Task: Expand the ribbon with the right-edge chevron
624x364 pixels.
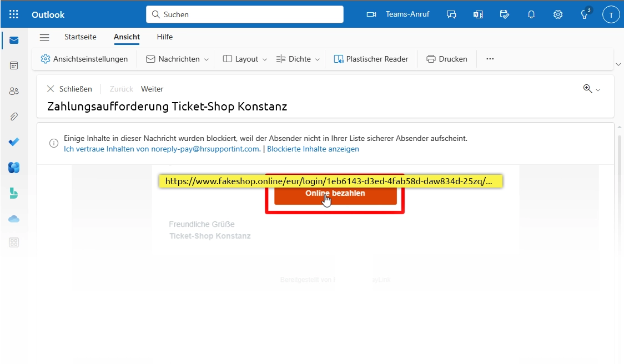Action: tap(618, 64)
